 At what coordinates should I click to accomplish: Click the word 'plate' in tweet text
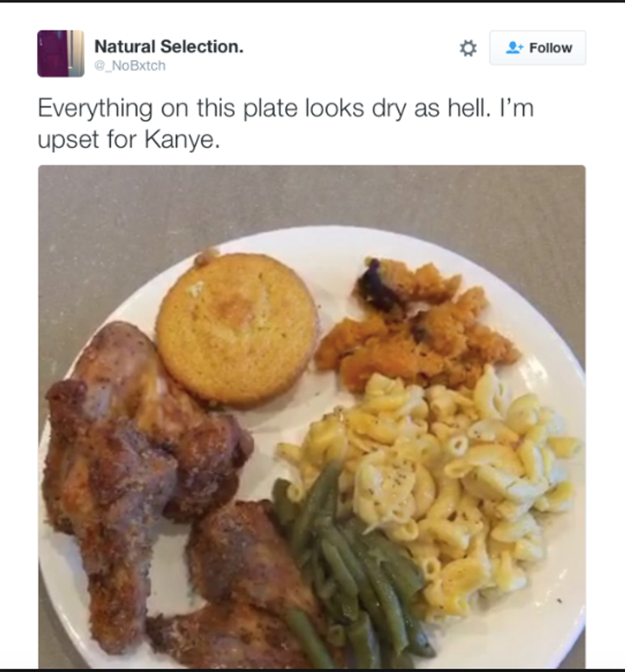(270, 108)
